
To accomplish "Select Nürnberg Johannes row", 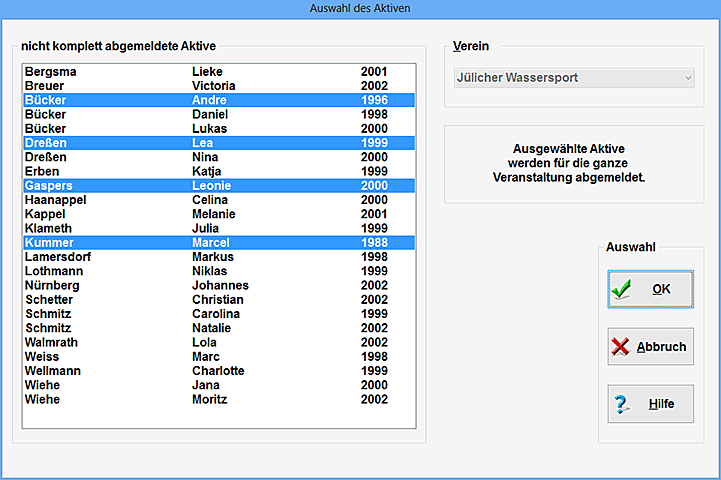I will (x=218, y=285).
